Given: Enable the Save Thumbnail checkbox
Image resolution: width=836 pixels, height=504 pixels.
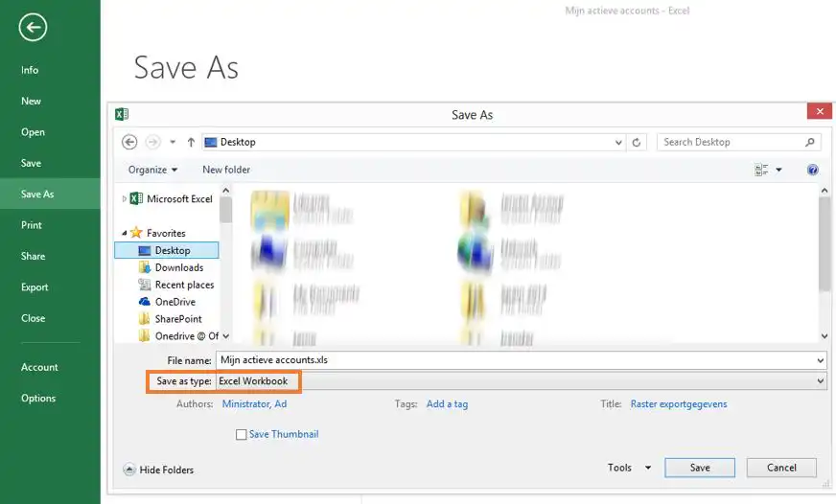Looking at the screenshot, I should pos(242,435).
